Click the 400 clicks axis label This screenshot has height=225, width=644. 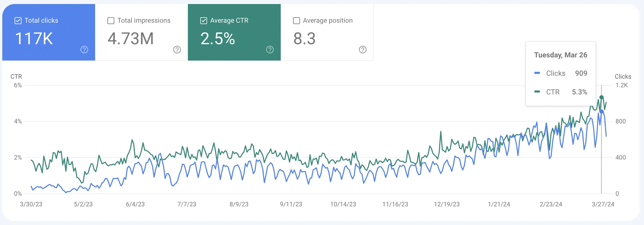pos(621,158)
